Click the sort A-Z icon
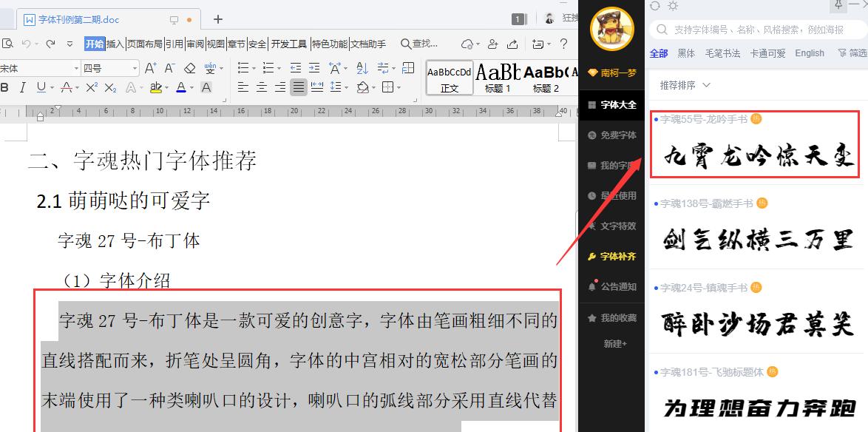 click(362, 68)
